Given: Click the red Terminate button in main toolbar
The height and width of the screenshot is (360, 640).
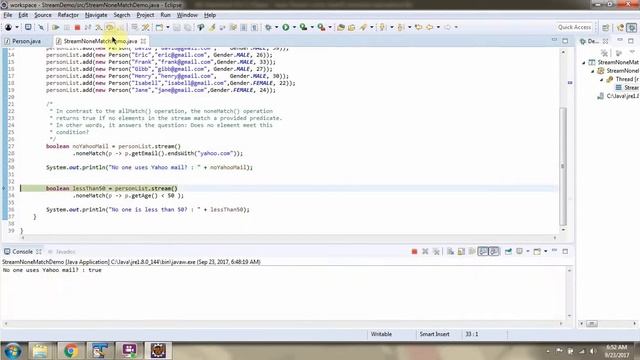Looking at the screenshot, I should tap(77, 27).
